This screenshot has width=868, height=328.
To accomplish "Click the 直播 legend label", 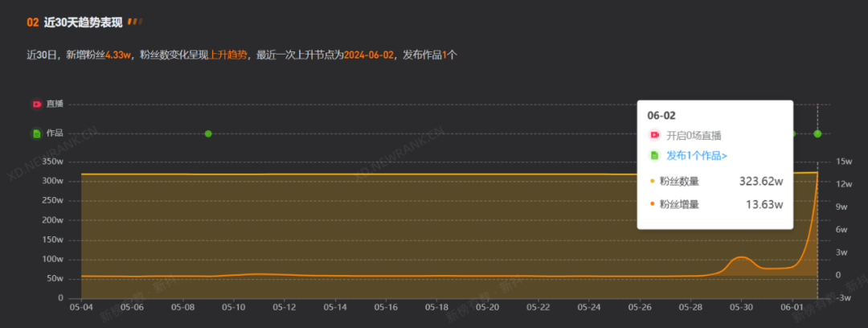I will coord(55,105).
